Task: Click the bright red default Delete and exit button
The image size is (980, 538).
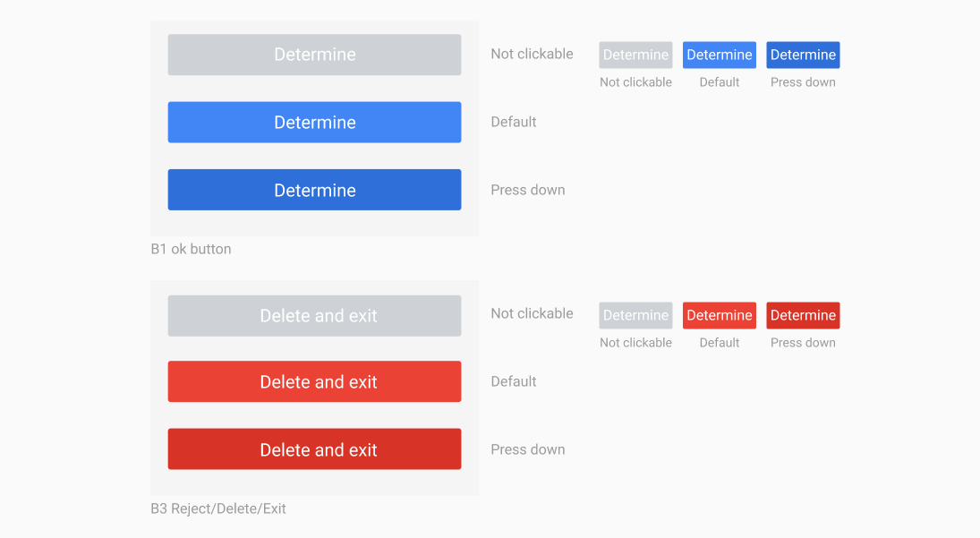Action: (314, 382)
